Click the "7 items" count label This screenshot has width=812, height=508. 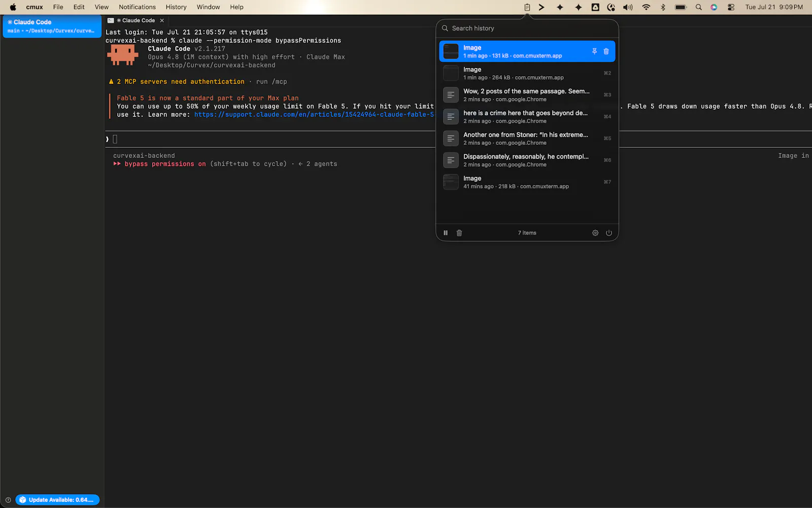point(527,233)
